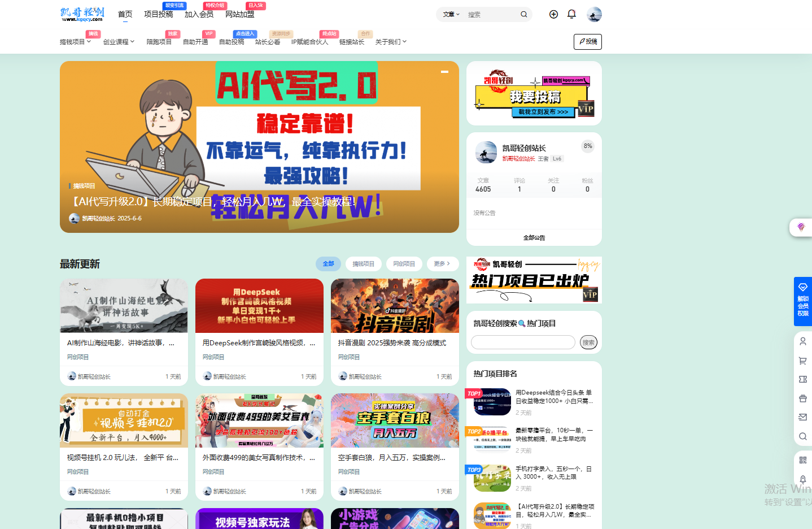Click the 8% badge in profile card

[588, 146]
